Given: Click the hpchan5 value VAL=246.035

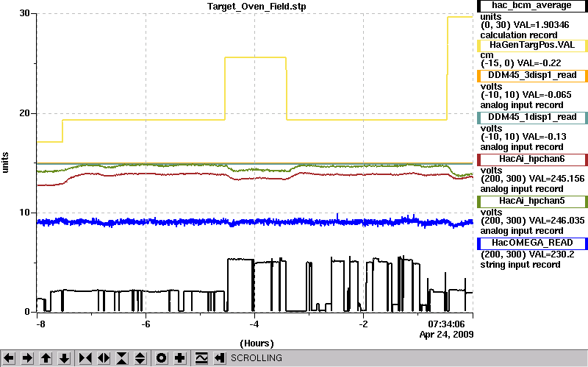Looking at the screenshot, I should coord(556,221).
